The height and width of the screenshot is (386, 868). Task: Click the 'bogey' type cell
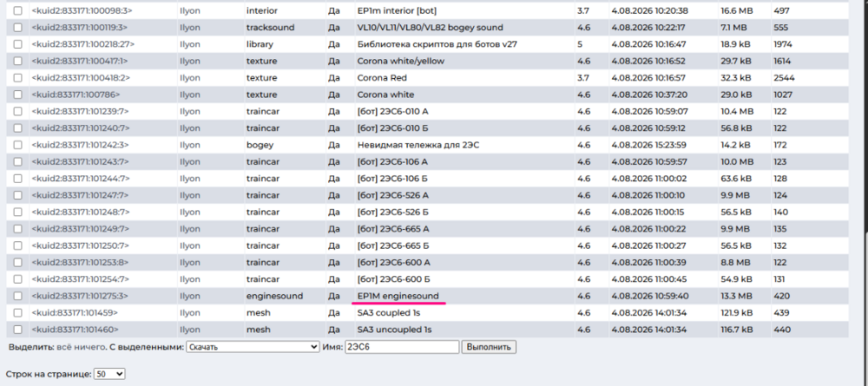point(259,145)
